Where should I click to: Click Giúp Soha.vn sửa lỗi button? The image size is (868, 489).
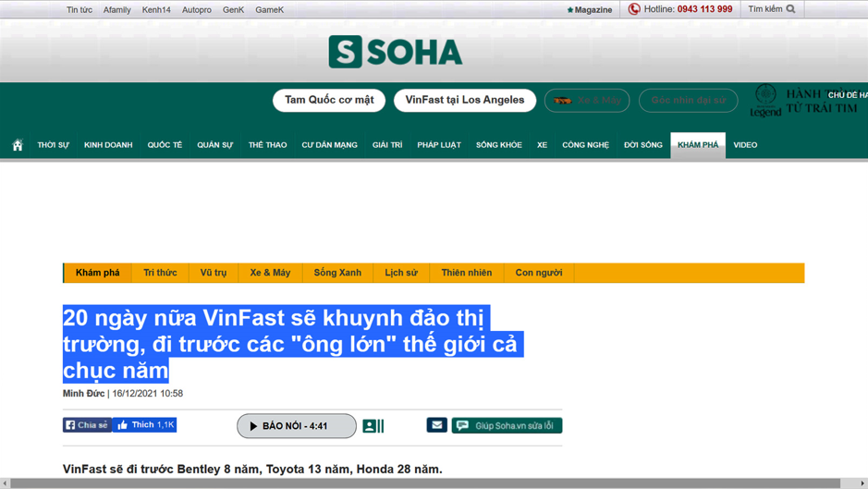pos(507,425)
